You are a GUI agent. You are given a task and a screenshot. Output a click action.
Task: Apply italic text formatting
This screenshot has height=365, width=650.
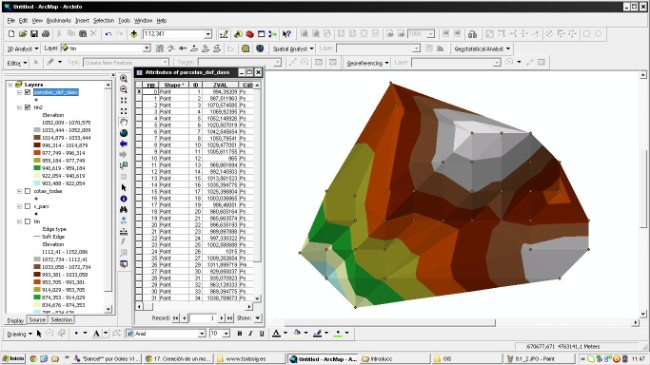pyautogui.click(x=250, y=333)
